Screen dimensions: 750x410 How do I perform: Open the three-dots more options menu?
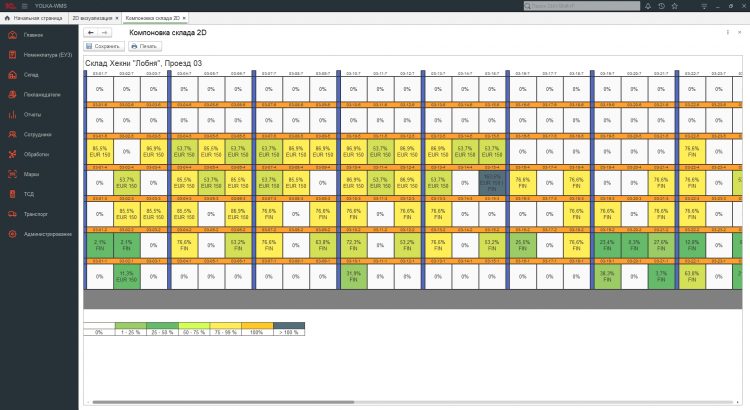pyautogui.click(x=727, y=33)
